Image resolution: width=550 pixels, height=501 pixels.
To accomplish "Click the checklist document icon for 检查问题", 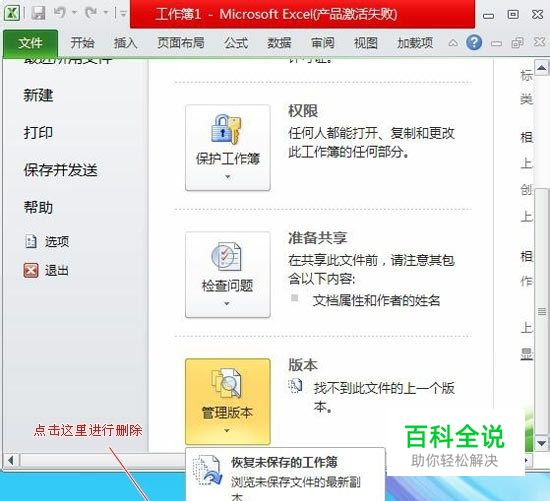I will (226, 256).
